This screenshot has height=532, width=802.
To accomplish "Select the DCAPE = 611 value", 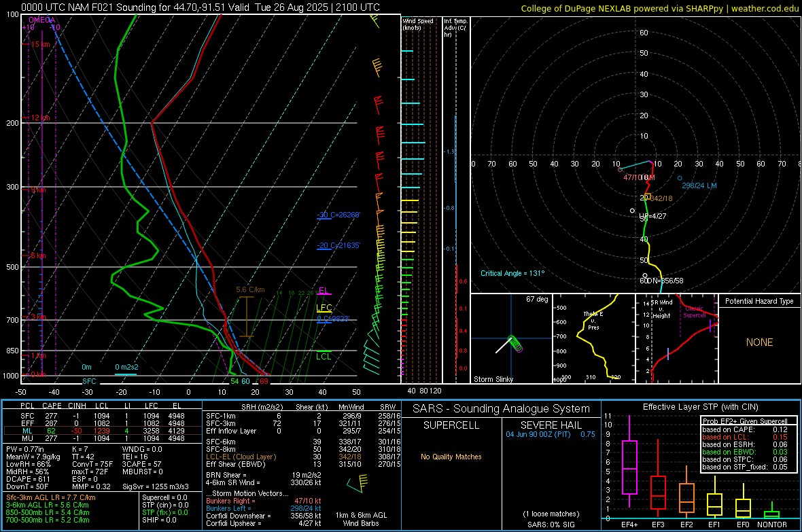I will tap(28, 479).
